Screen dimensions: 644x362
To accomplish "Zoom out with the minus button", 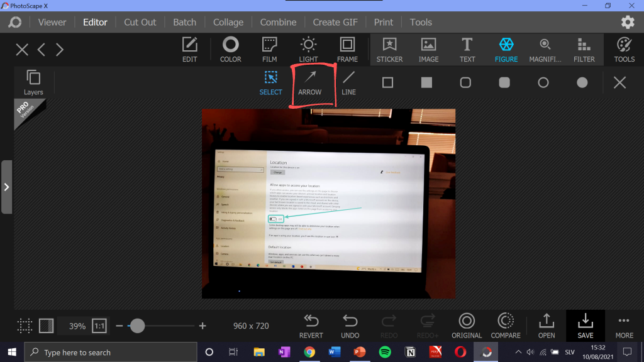I will click(119, 326).
